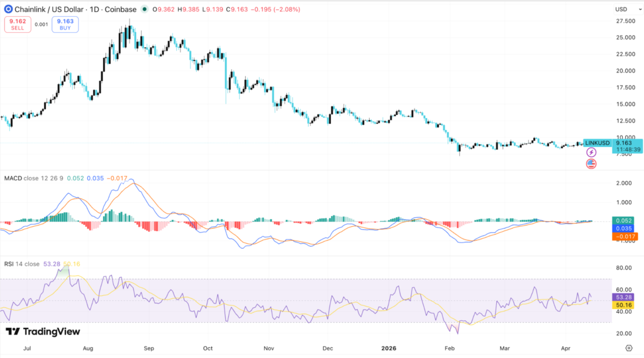Click the H9.385 high value in header

188,9
